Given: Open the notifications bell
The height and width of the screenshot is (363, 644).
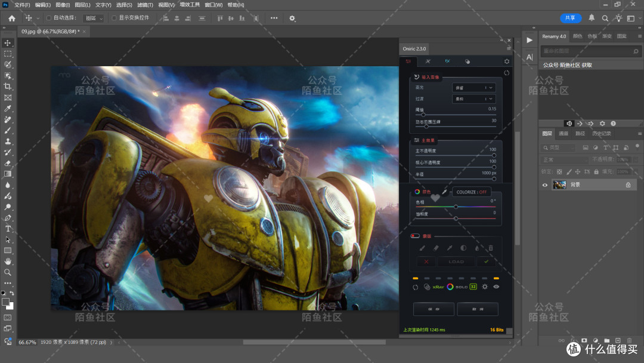Looking at the screenshot, I should click(592, 18).
